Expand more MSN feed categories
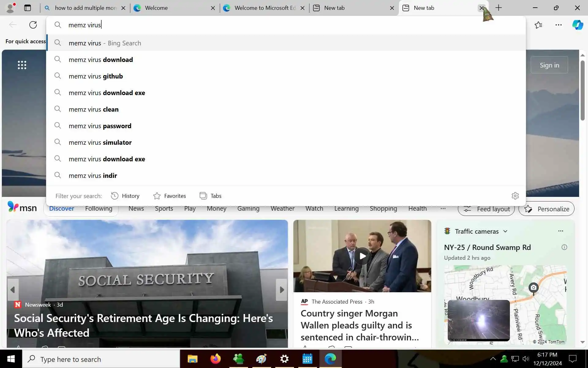Viewport: 588px width, 368px height. [x=443, y=209]
